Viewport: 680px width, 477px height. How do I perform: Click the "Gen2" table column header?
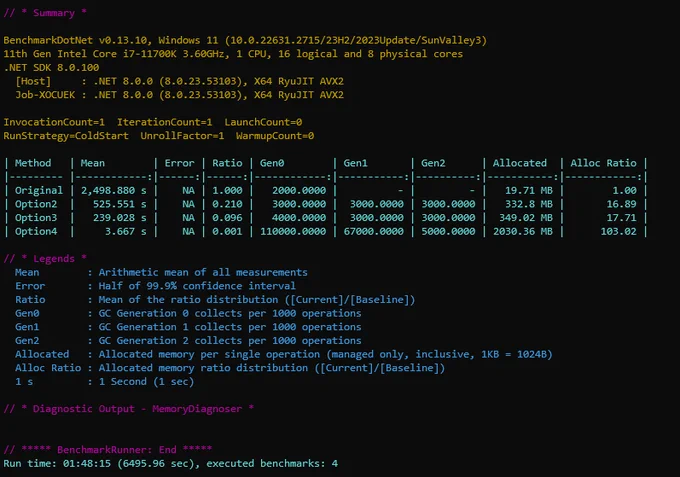pyautogui.click(x=433, y=163)
